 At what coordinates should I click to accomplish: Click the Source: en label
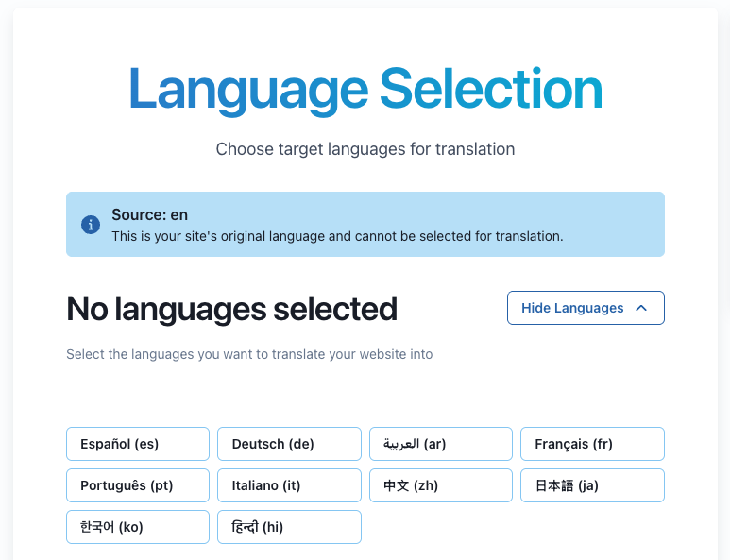pos(149,214)
